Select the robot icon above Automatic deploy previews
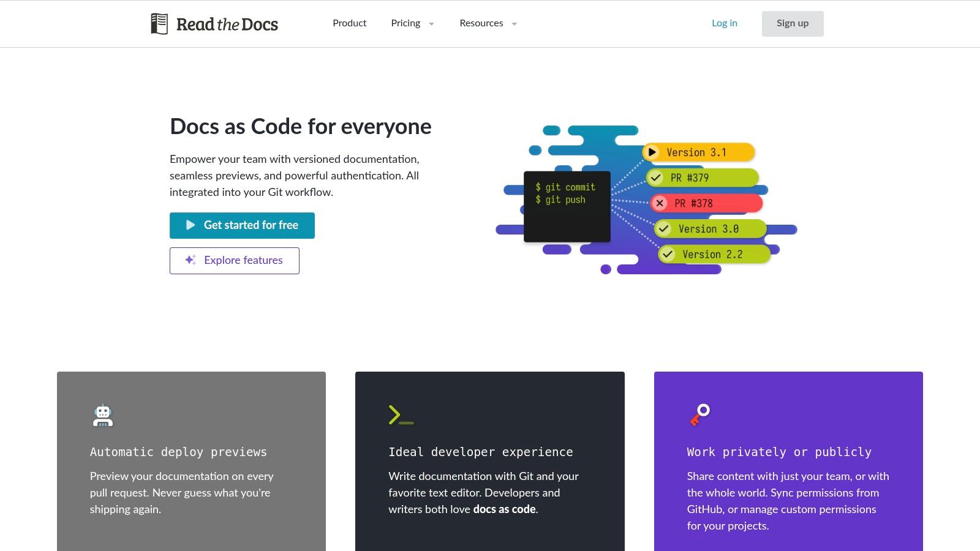Screen dimensions: 980x551 (102, 415)
